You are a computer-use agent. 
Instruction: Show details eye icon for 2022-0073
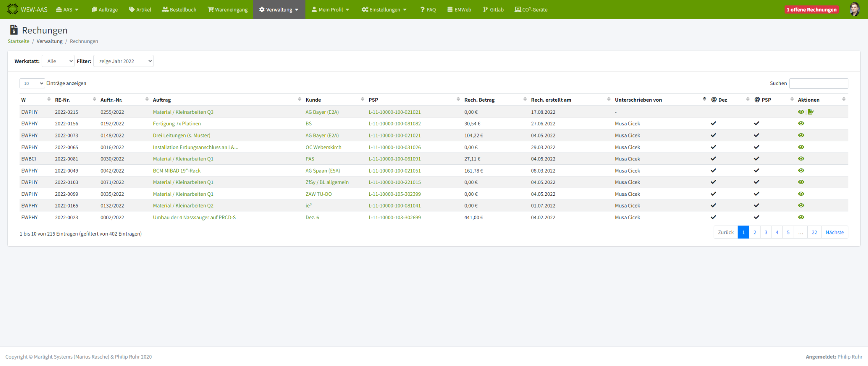point(801,135)
